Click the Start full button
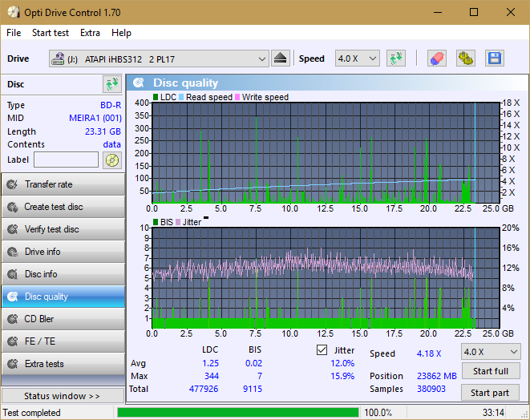Screen dimensions: 530x420 (490, 372)
